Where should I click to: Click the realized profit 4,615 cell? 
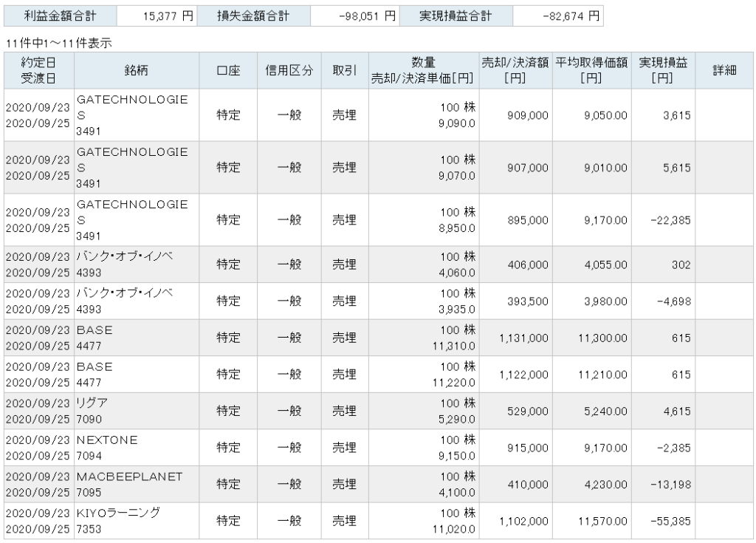tap(663, 411)
